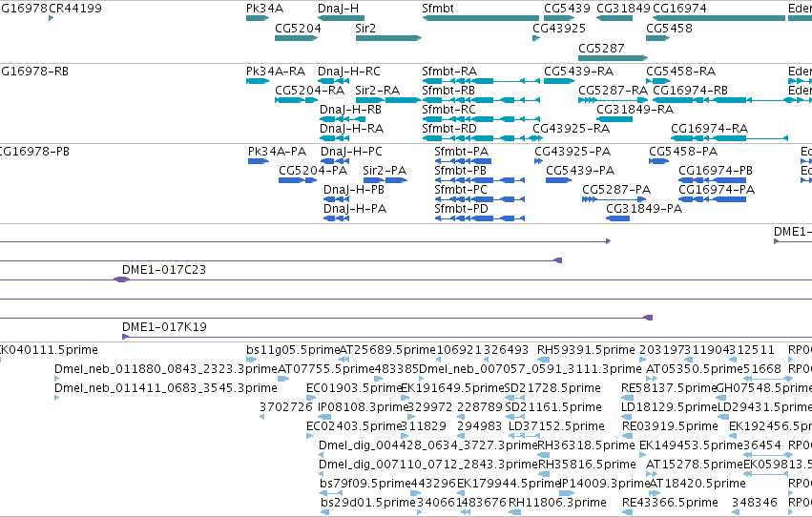The width and height of the screenshot is (812, 517).
Task: Click the bs11g05.5prime EST label
Action: [293, 350]
